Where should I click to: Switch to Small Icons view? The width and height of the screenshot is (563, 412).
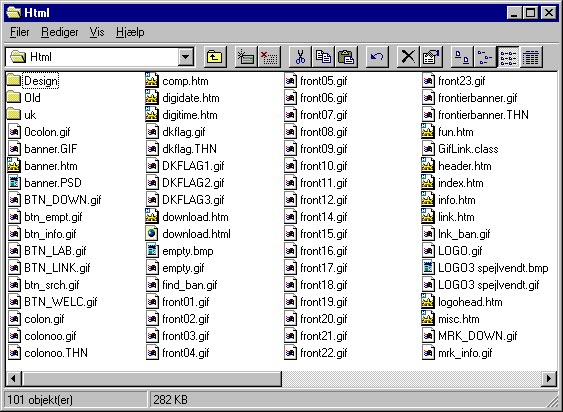click(x=485, y=57)
